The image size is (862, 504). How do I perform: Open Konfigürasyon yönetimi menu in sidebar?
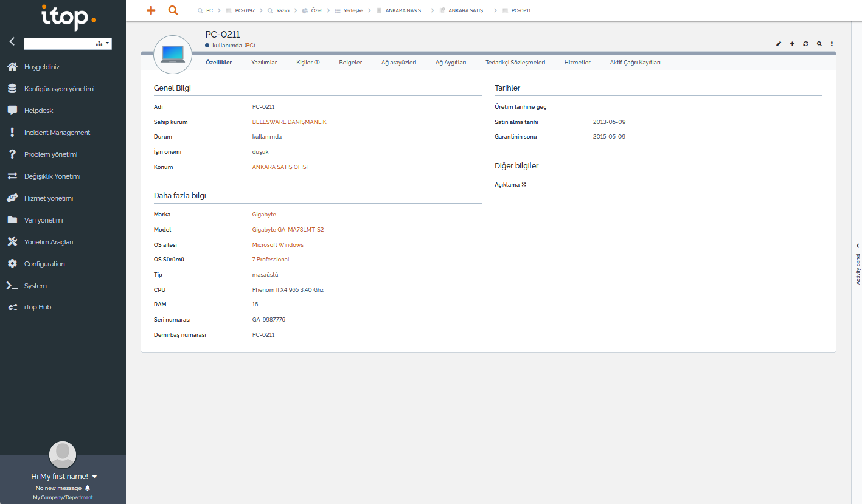tap(59, 89)
